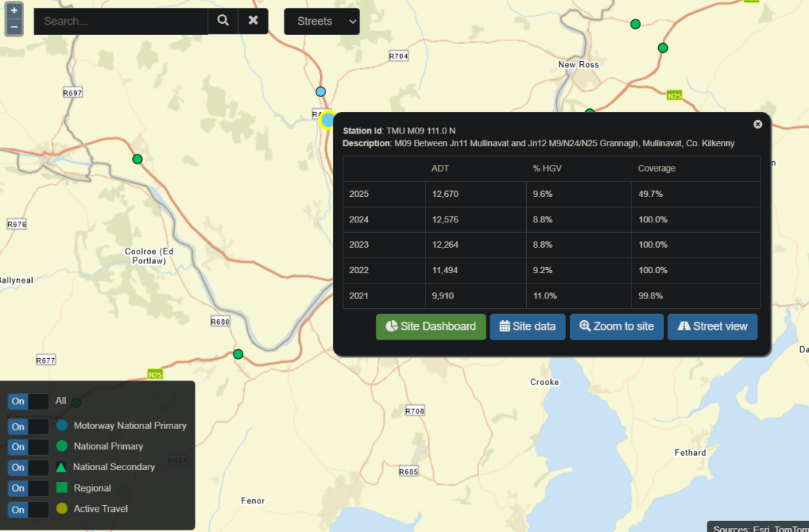Click the station Description line
The width and height of the screenshot is (809, 532).
tap(539, 143)
